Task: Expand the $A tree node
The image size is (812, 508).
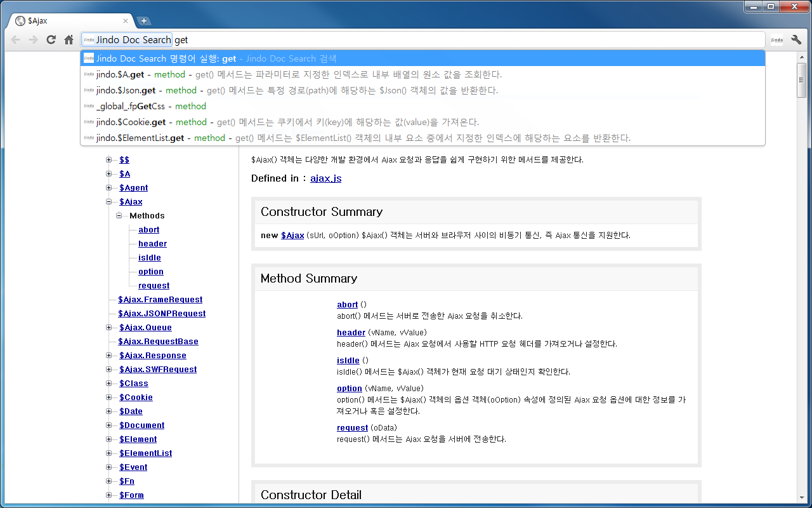Action: (108, 174)
